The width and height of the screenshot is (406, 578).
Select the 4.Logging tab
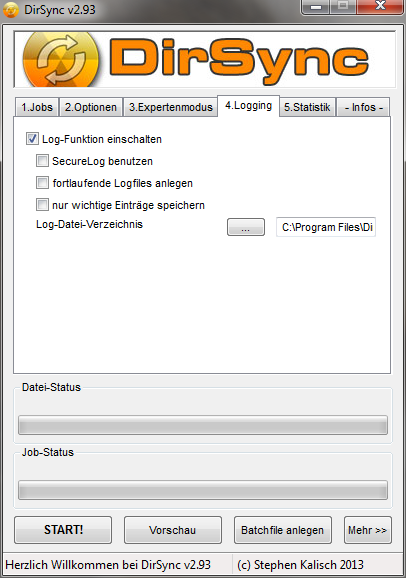point(249,106)
